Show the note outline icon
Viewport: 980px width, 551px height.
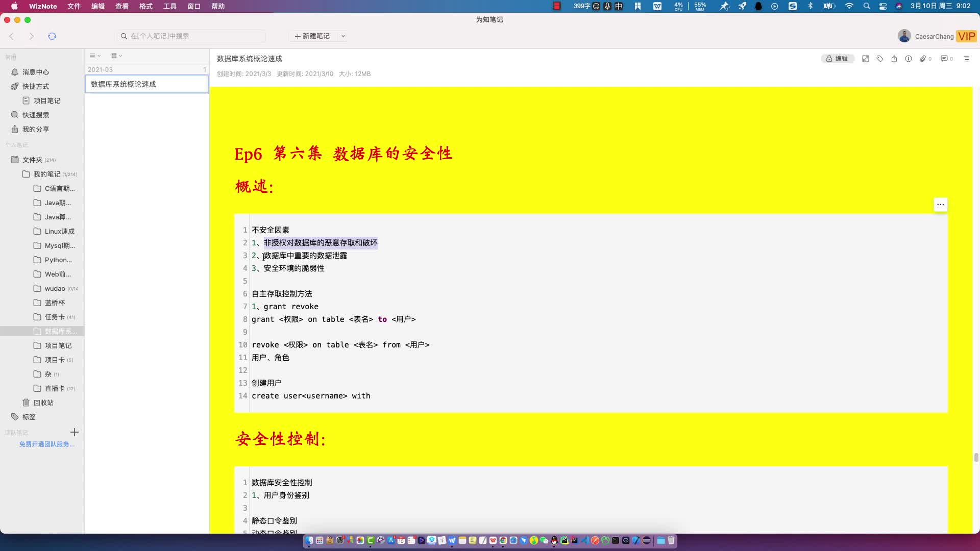(966, 59)
